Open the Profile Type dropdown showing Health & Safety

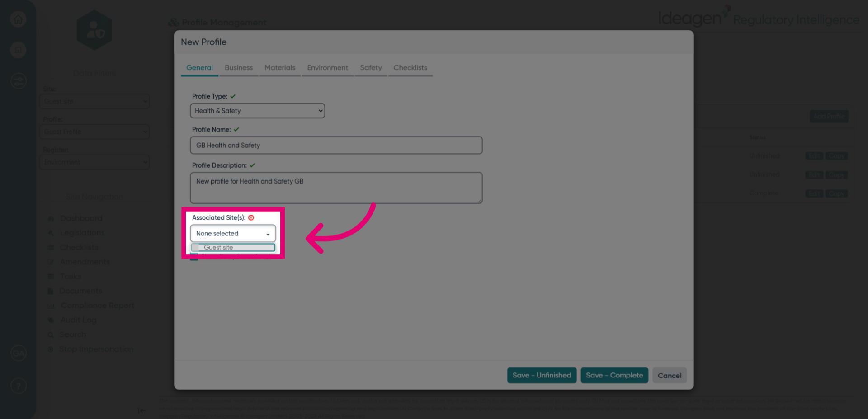pyautogui.click(x=257, y=111)
